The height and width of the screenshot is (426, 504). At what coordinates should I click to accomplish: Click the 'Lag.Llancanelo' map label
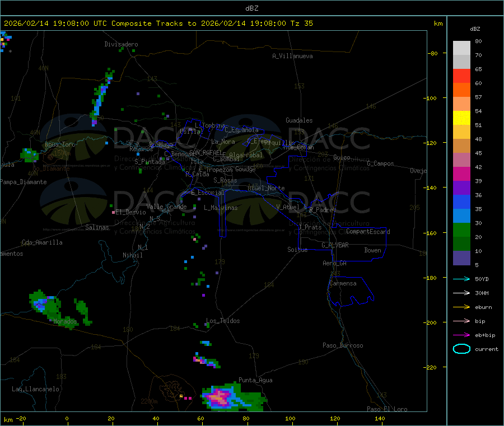pyautogui.click(x=35, y=390)
